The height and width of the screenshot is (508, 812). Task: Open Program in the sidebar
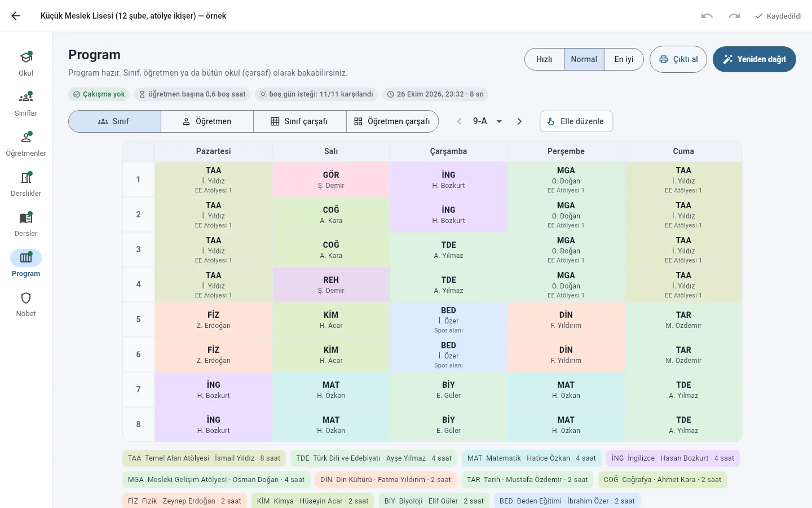26,264
